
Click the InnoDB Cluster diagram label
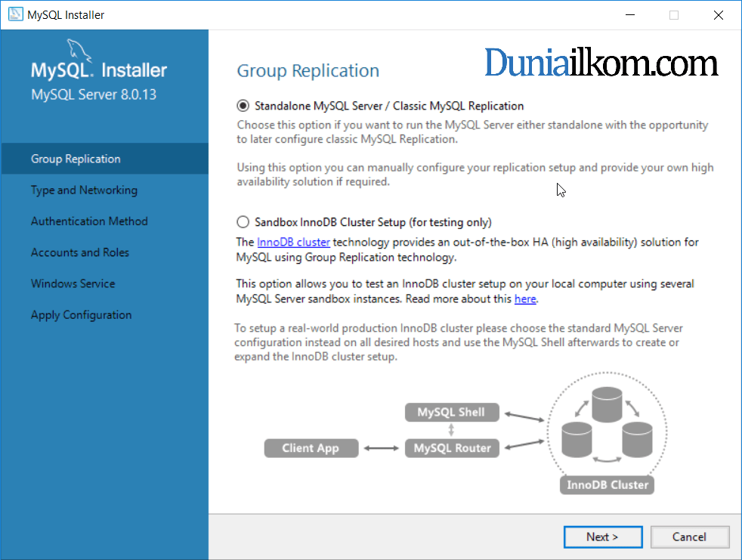tap(608, 484)
